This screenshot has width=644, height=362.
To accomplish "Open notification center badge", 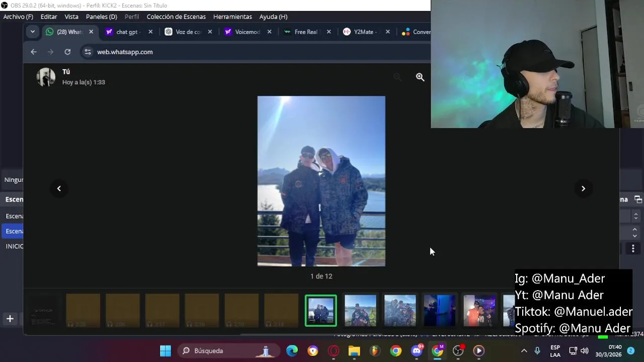I will pyautogui.click(x=630, y=351).
